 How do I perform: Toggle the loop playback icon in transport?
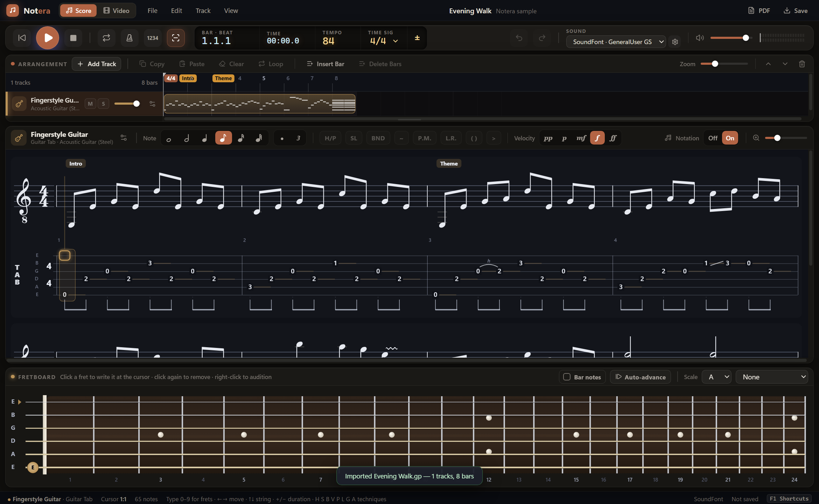(106, 38)
